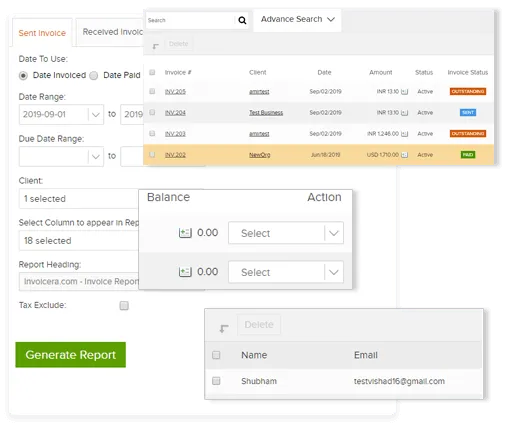Click the green PAID badge for INV-202
The width and height of the screenshot is (510, 431).
[x=468, y=155]
